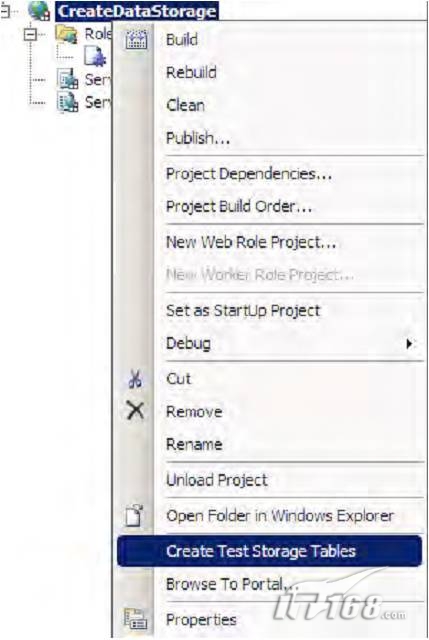This screenshot has width=429, height=640.
Task: Click the scissors Cut icon
Action: (x=135, y=379)
